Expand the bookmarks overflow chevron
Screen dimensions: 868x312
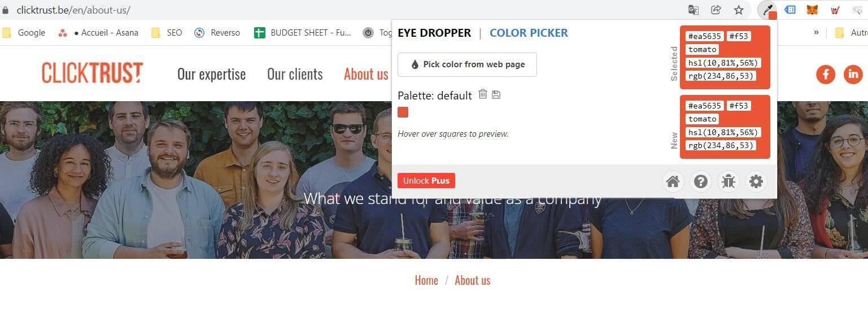pyautogui.click(x=816, y=32)
